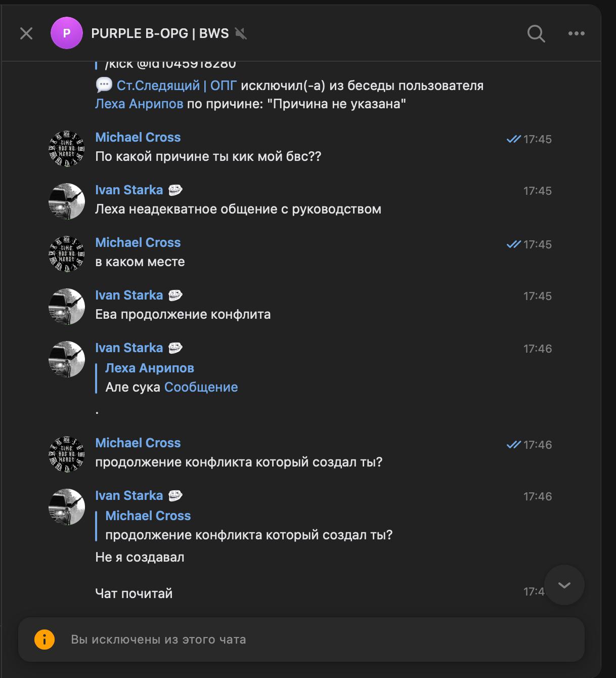The height and width of the screenshot is (678, 616).
Task: Click the speech bubble emoji before Ст.Следящий
Action: click(104, 86)
